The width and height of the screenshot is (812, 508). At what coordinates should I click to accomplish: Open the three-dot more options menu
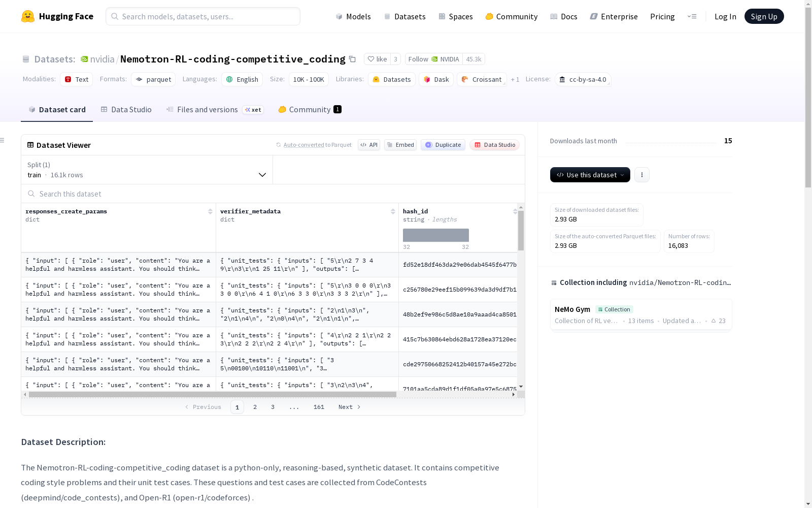(642, 175)
